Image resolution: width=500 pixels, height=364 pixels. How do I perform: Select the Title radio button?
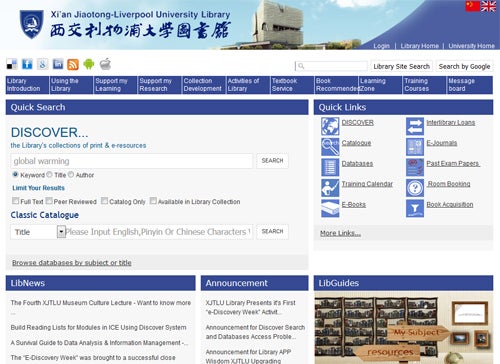[50, 174]
